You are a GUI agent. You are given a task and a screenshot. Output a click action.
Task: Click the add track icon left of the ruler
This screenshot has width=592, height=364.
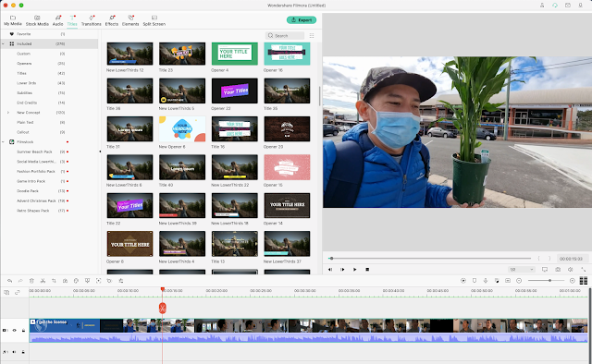(6, 292)
